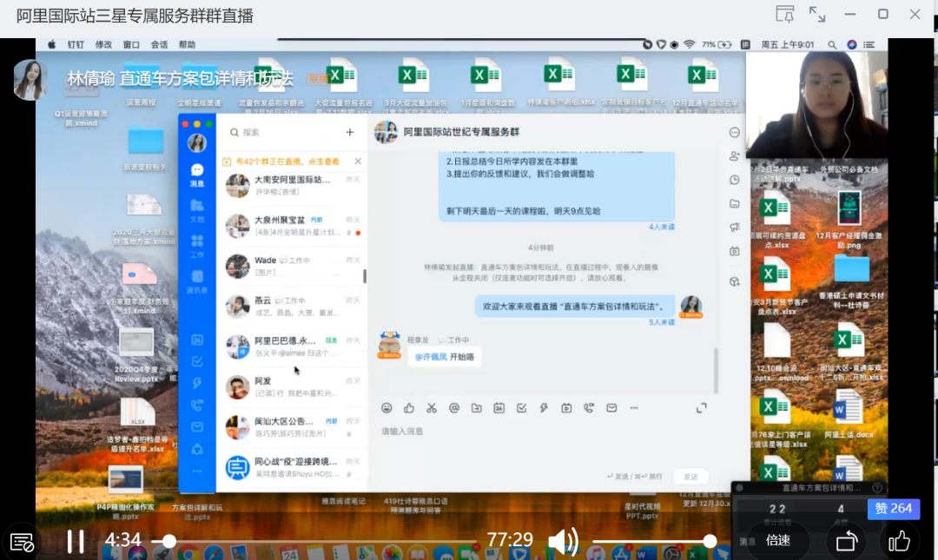938x560 pixels.
Task: Click user avatar at top of DingTalk sidebar
Action: 197,143
